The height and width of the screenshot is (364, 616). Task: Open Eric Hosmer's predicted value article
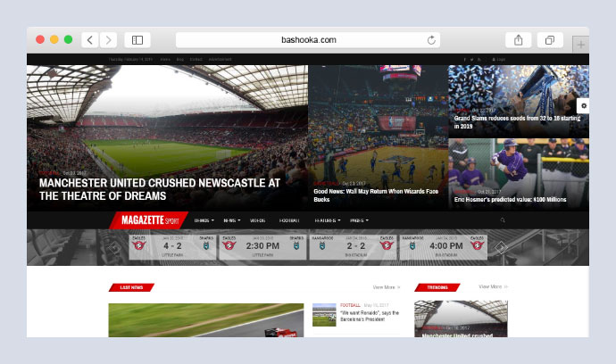pyautogui.click(x=510, y=200)
